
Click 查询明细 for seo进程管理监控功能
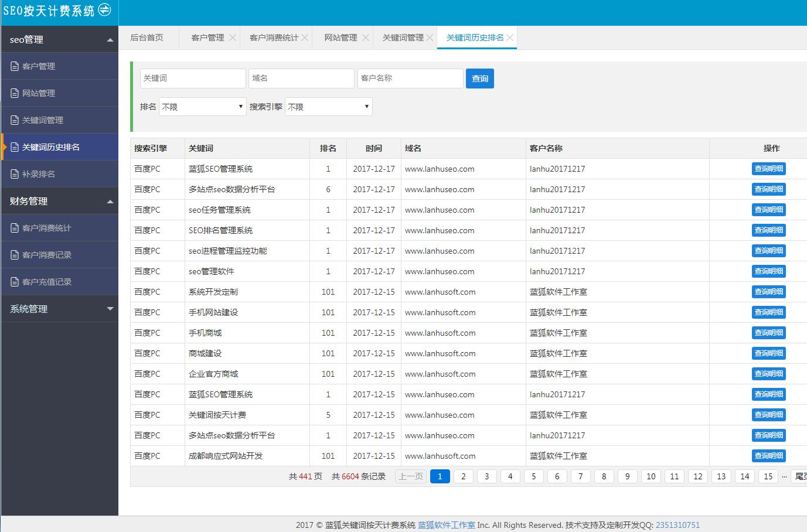(x=769, y=251)
